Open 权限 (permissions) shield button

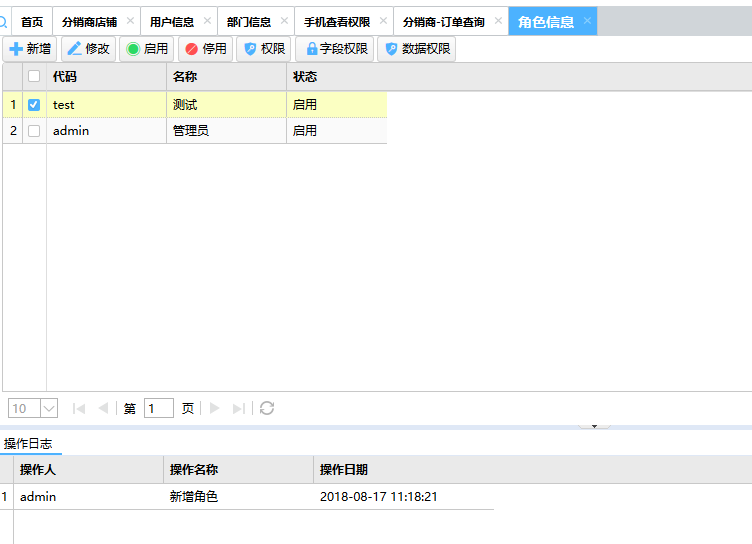point(263,49)
